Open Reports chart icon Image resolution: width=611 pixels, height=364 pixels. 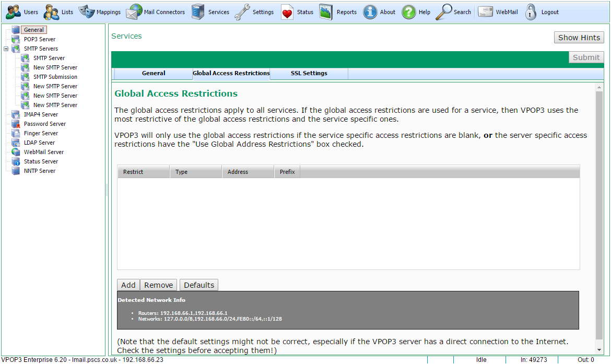326,12
